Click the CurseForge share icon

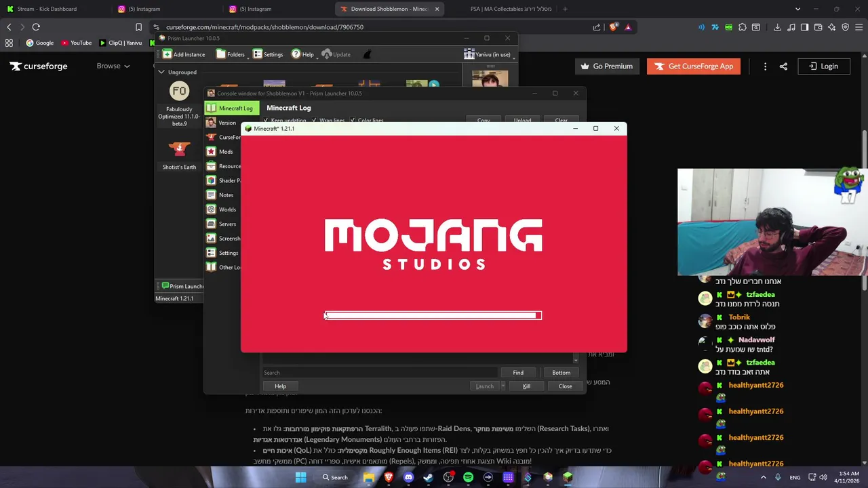tap(783, 66)
